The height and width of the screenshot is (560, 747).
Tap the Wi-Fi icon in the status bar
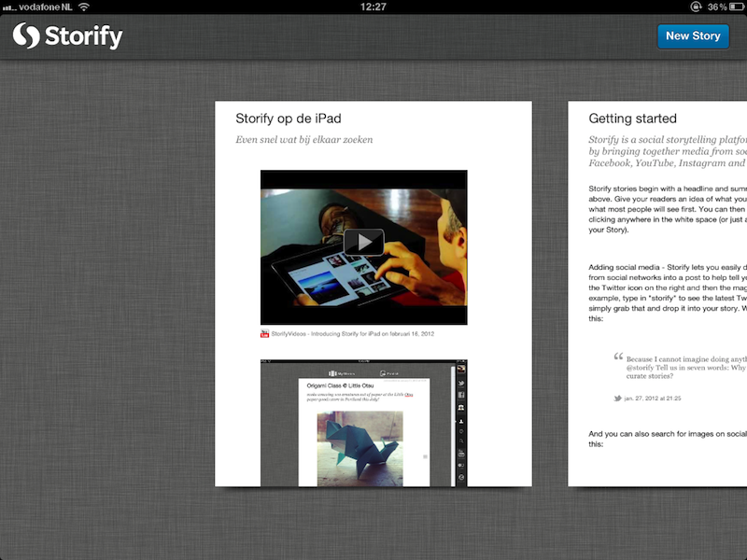coord(84,7)
